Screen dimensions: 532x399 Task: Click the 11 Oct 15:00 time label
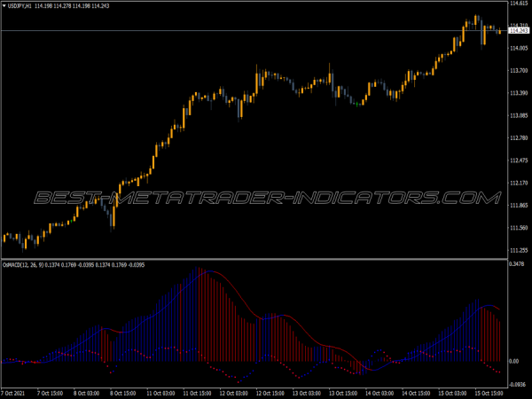[197, 393]
